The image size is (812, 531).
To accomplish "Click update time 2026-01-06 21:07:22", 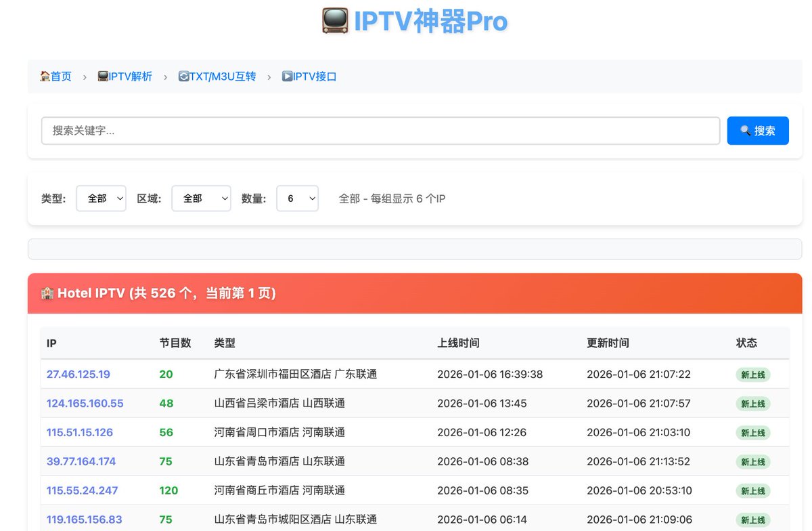I will pyautogui.click(x=639, y=374).
